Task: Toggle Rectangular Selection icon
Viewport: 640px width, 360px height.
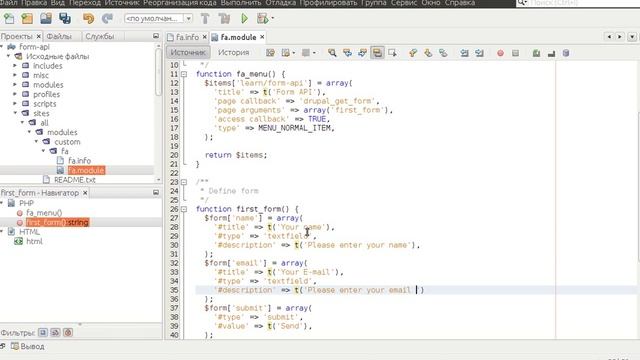Action: 393,53
